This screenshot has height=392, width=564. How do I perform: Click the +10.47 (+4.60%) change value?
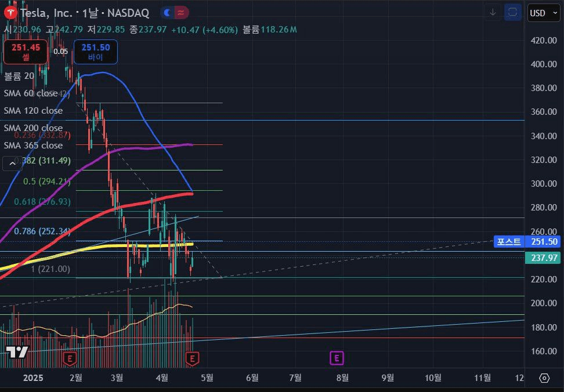(204, 30)
